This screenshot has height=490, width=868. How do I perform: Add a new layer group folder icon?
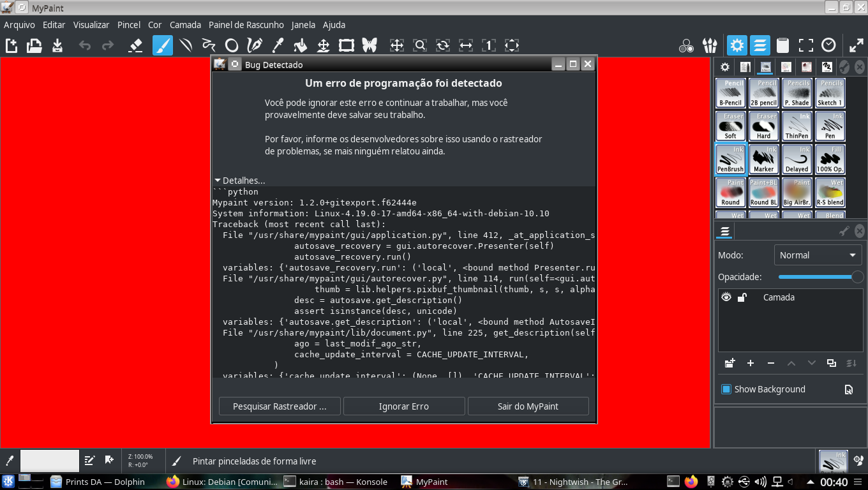pos(730,363)
